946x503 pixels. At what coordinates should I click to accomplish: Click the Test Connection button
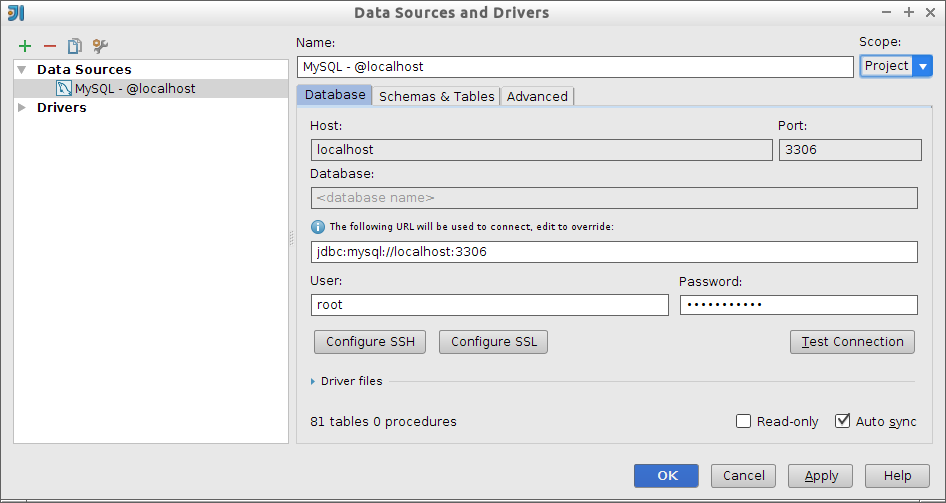tap(852, 342)
